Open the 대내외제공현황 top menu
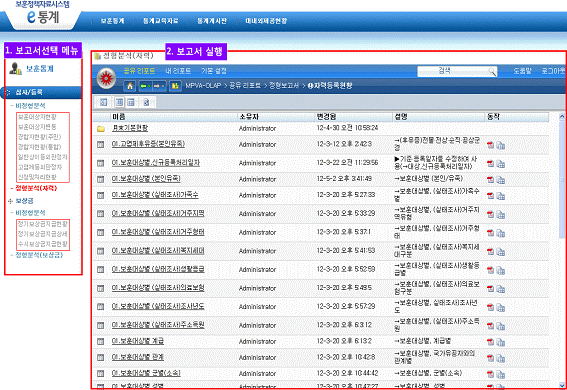The width and height of the screenshot is (567, 390). coord(266,21)
